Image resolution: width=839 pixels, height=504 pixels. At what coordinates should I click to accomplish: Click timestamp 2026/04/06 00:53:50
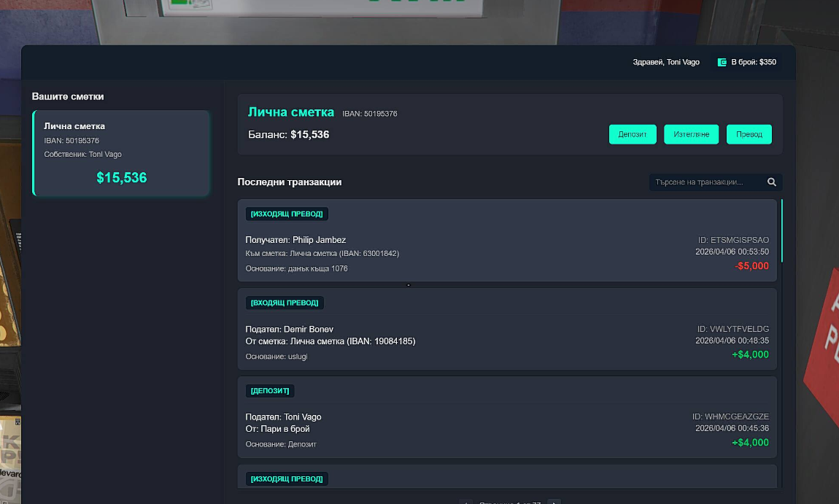pos(732,252)
